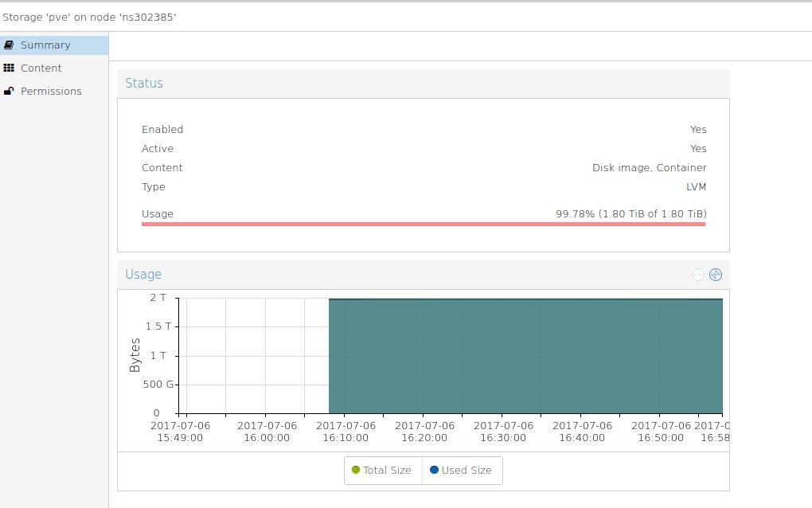Click the Yes value for Active
Viewport: 812px width, 508px height.
[x=698, y=149]
